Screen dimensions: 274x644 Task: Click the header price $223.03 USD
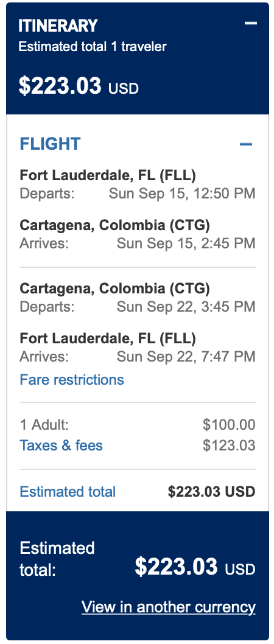pyautogui.click(x=79, y=86)
